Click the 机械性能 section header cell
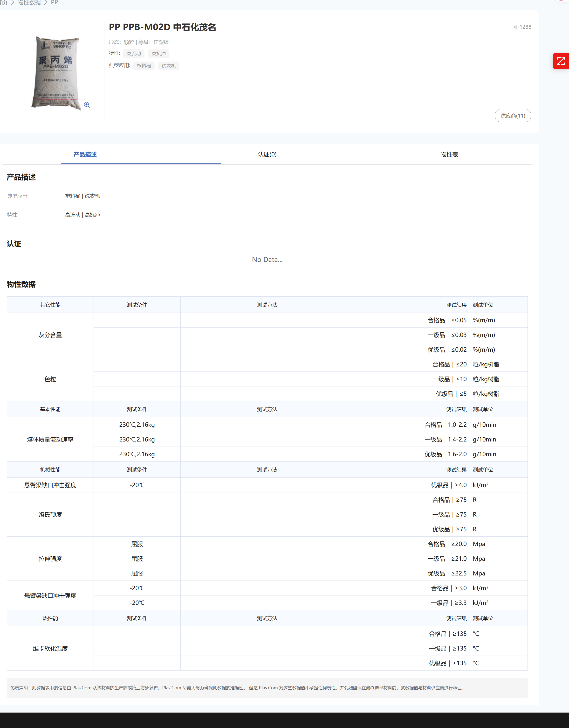This screenshot has width=569, height=728. click(50, 470)
